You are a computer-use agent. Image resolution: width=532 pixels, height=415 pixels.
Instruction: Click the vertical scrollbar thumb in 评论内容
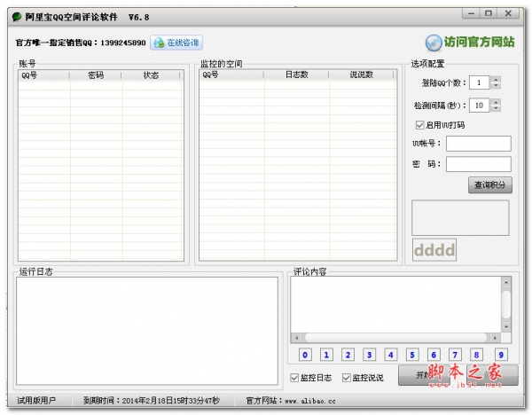click(506, 304)
